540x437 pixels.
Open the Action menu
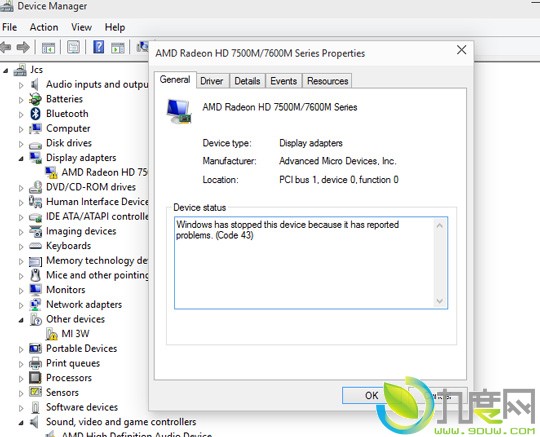click(44, 27)
